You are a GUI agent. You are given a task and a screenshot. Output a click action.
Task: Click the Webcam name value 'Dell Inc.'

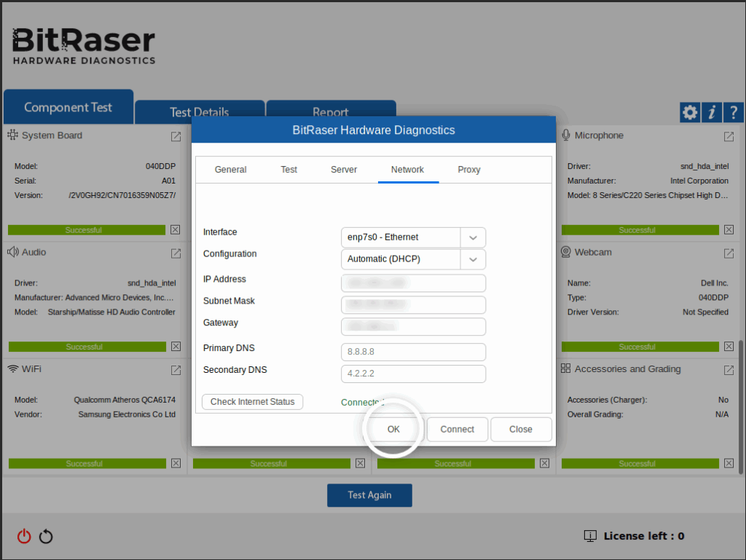715,283
